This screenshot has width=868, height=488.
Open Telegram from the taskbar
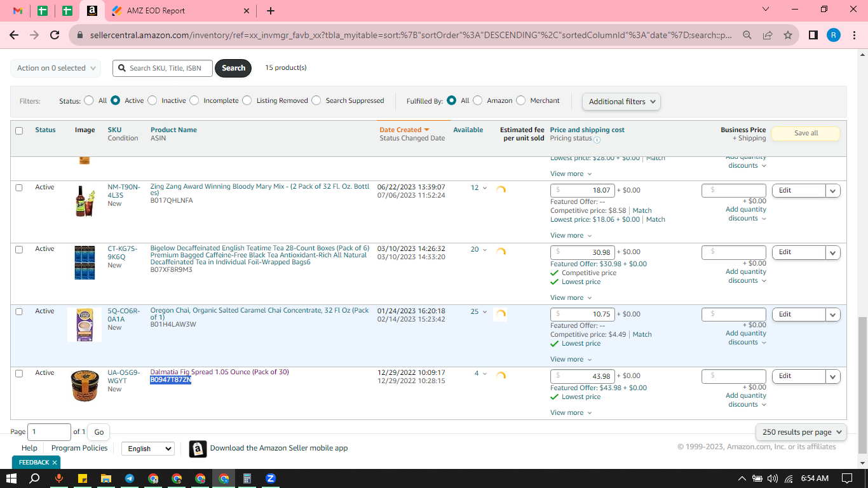130,478
